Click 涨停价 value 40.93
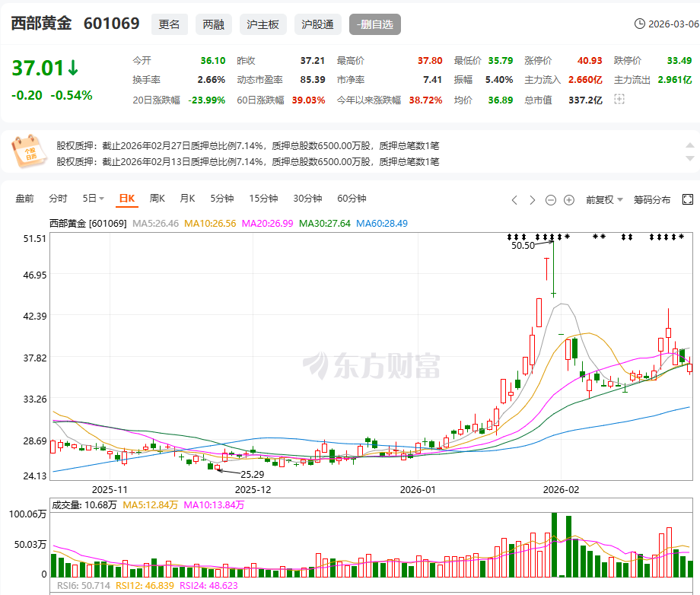The image size is (700, 595). tap(589, 60)
